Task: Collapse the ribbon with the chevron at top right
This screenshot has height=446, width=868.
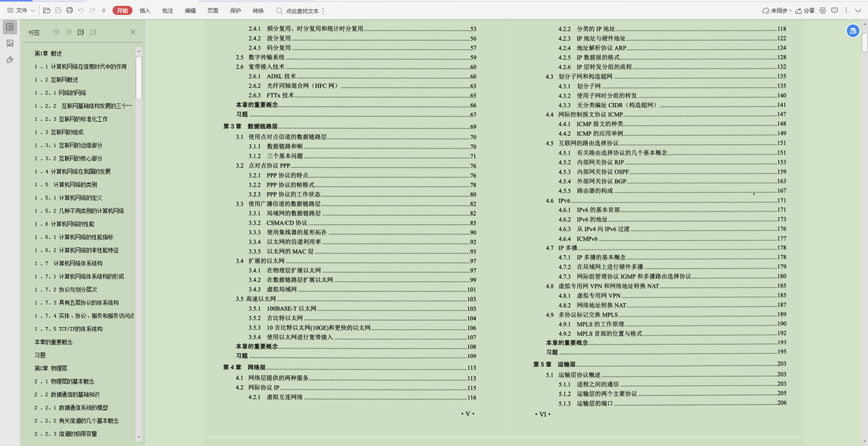Action: point(858,11)
